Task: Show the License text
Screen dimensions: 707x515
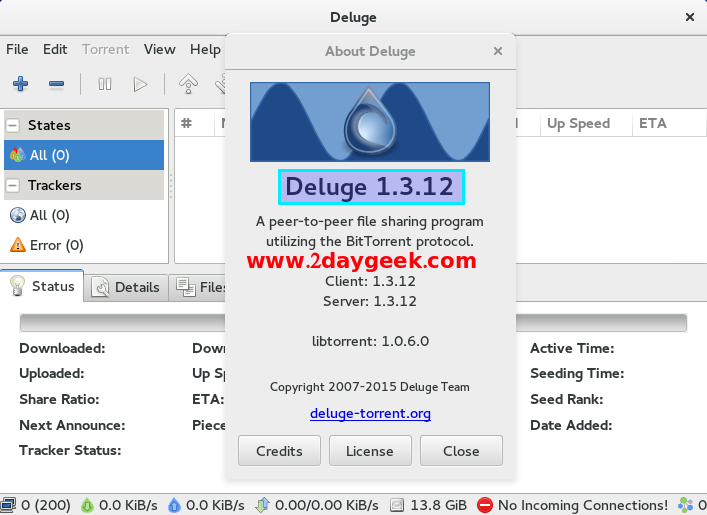Action: (370, 451)
